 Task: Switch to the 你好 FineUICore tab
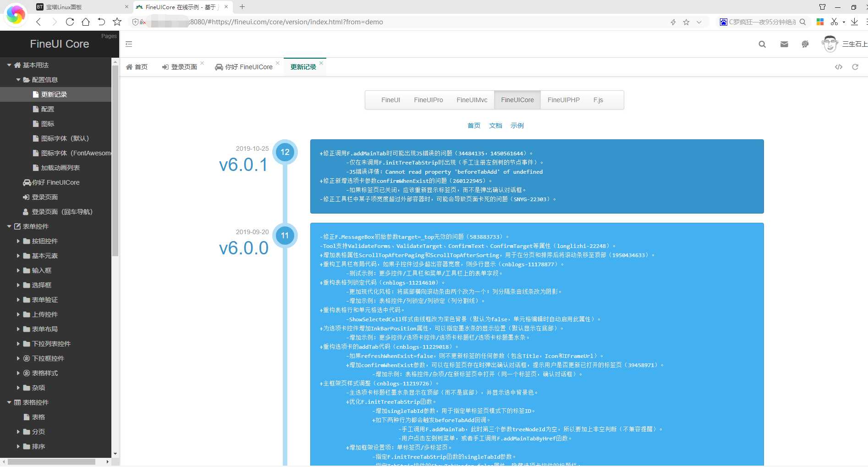(244, 67)
